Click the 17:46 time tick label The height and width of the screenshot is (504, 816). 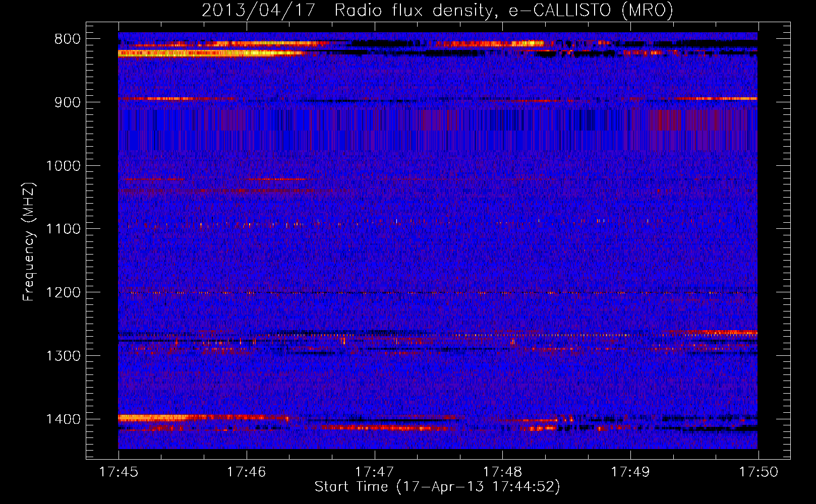coord(246,472)
